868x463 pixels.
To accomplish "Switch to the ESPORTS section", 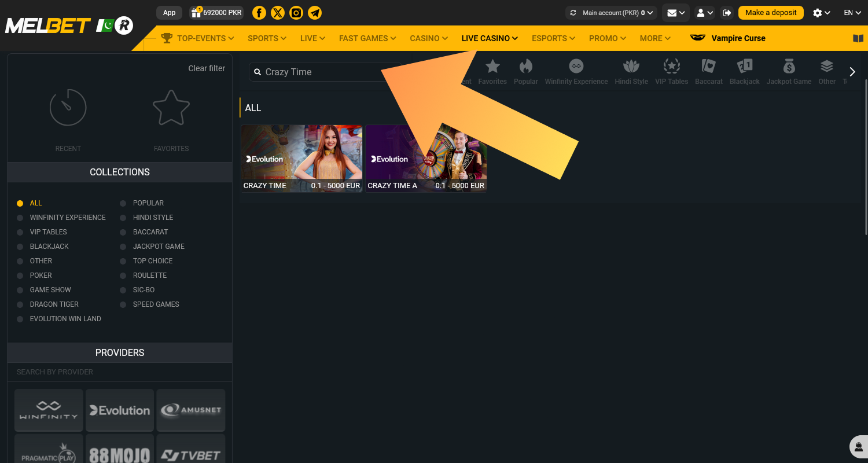I will 553,38.
